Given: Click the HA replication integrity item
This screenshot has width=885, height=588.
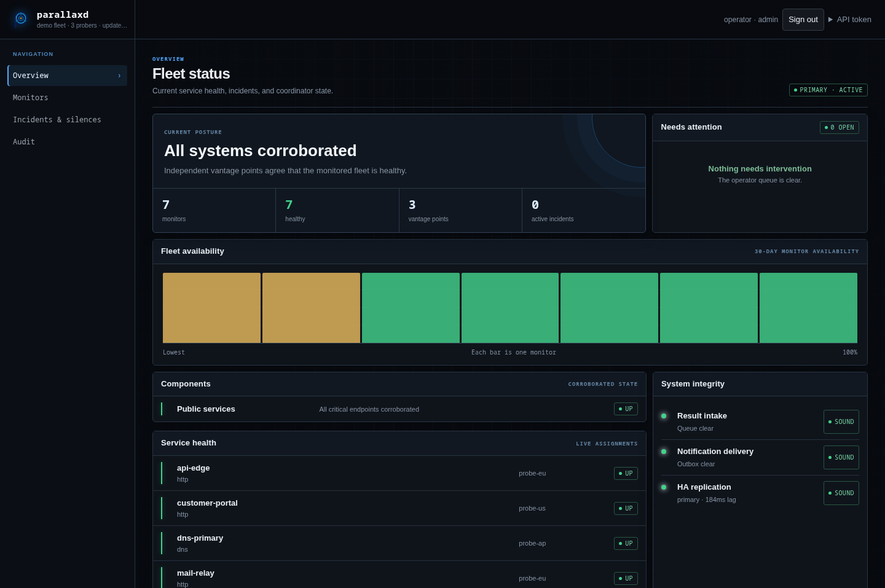Looking at the screenshot, I should pos(760,493).
